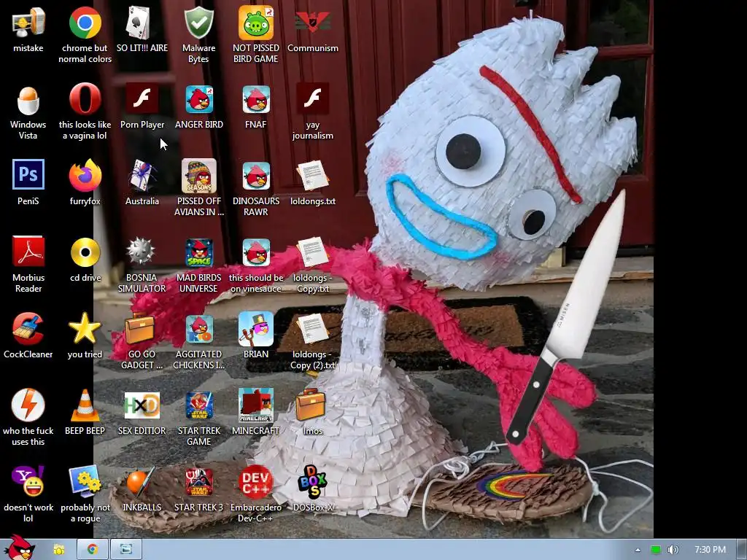Launch 'chrome but normal colors' shortcut

point(85,23)
